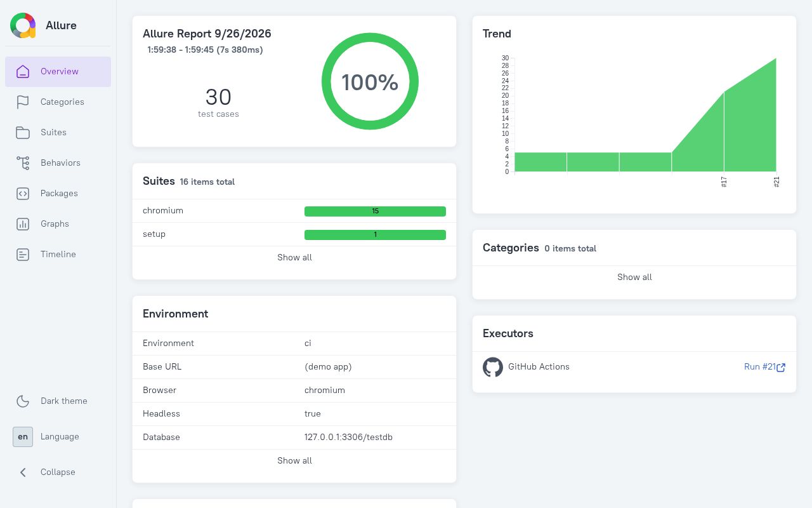Click the Collapse chevron arrow icon
Viewport: 812px width, 508px height.
[x=23, y=472]
